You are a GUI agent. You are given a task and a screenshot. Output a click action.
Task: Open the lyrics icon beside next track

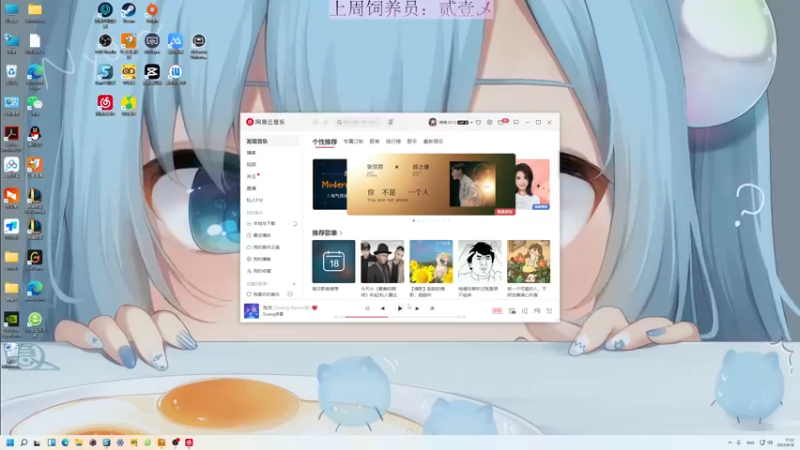coord(432,308)
